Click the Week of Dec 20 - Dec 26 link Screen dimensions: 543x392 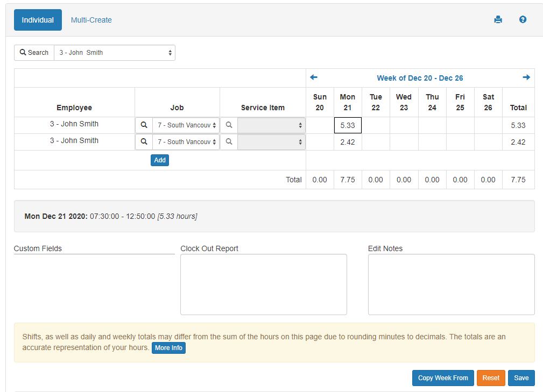click(420, 78)
